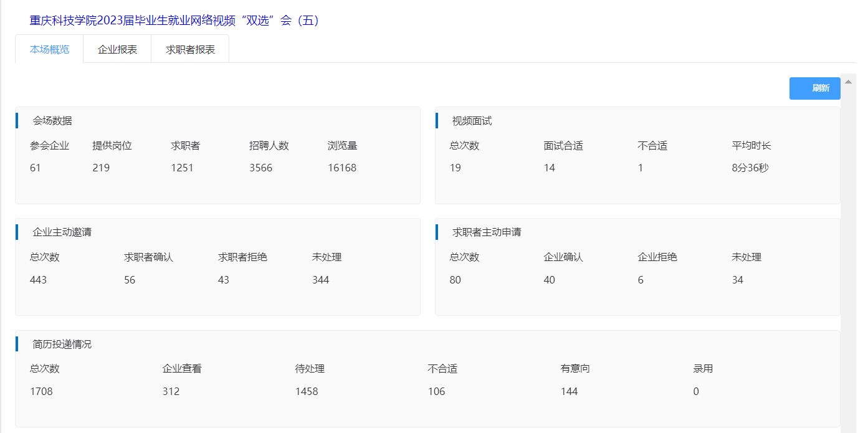Screen dimensions: 868x433
Task: Click the 重庆科技学院2023届毕业生 page title
Action: 174,21
